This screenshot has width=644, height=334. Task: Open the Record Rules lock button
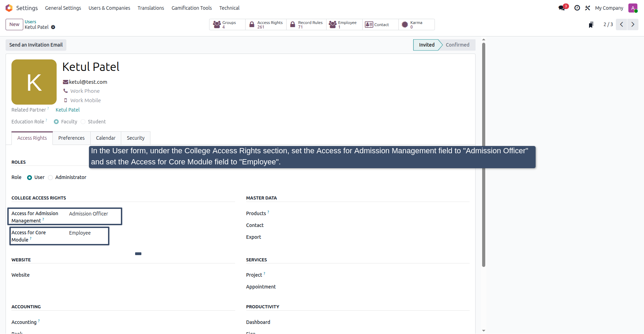click(306, 25)
